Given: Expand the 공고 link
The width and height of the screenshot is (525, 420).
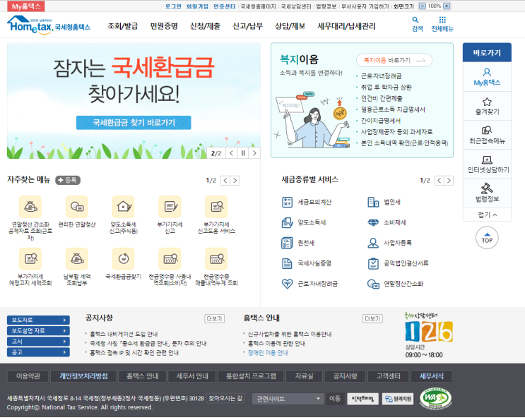Looking at the screenshot, I should [x=38, y=352].
